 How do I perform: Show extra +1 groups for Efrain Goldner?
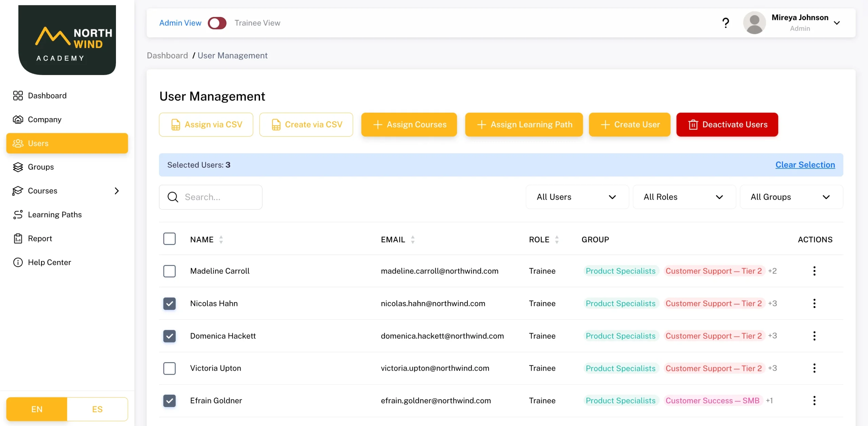[x=770, y=401]
